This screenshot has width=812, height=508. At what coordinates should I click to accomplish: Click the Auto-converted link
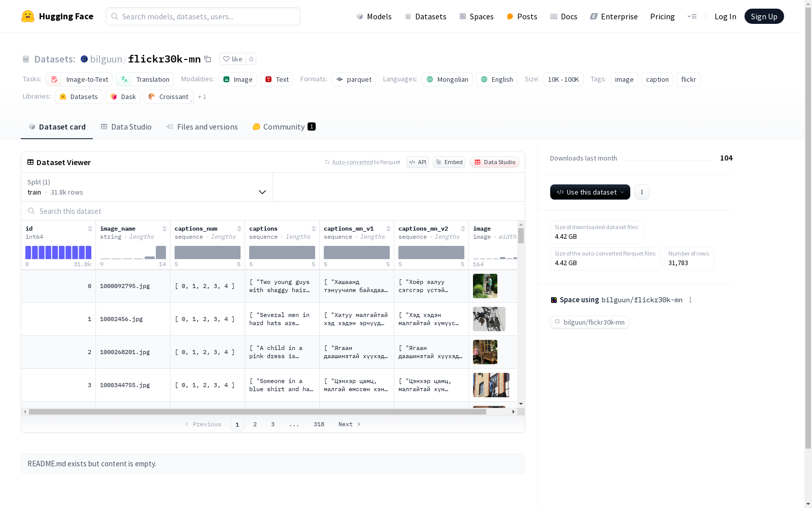coord(353,162)
